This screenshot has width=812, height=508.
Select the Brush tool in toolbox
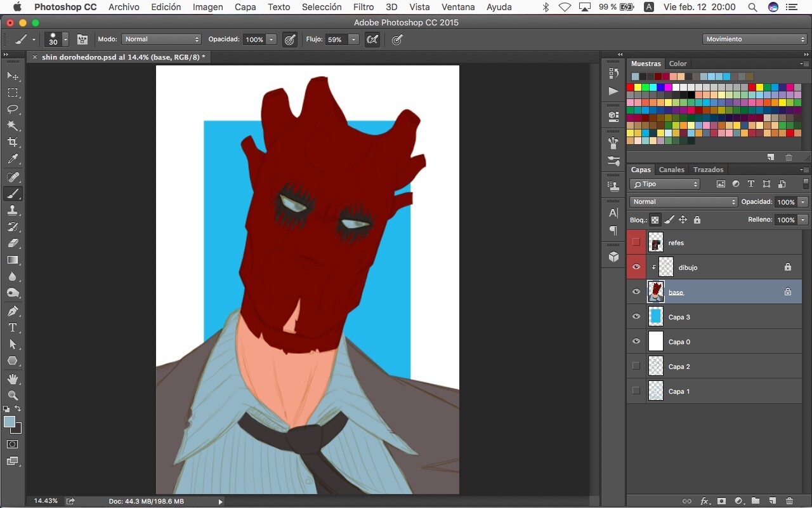tap(13, 194)
